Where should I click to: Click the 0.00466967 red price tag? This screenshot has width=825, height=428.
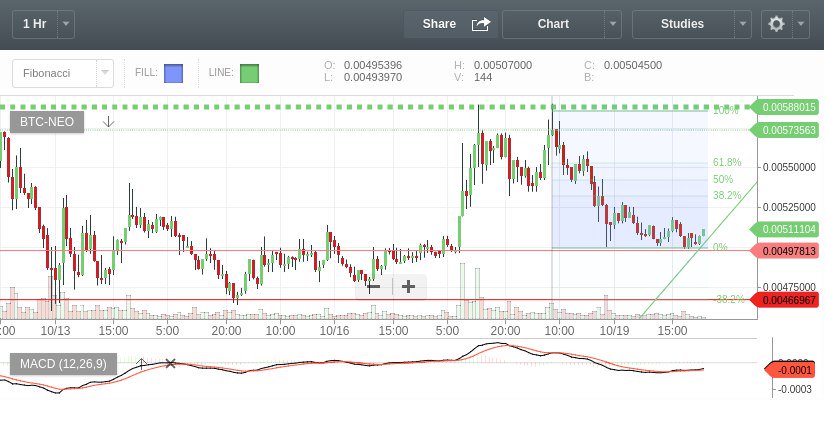785,301
